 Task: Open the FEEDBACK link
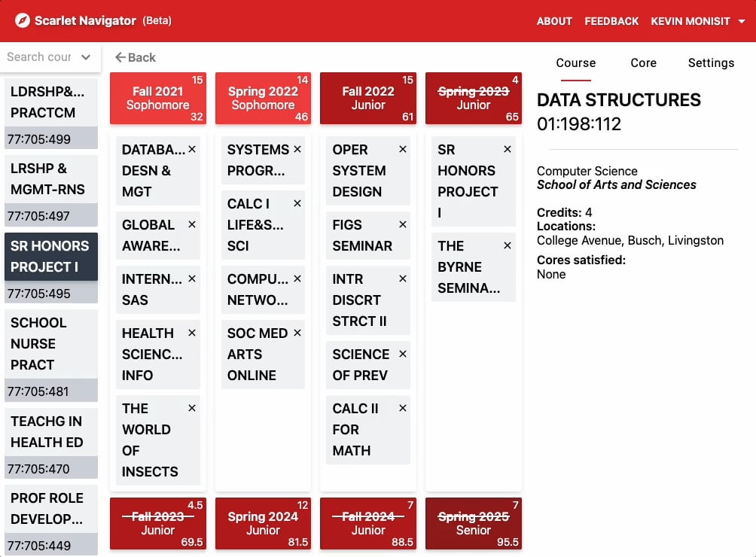click(611, 21)
